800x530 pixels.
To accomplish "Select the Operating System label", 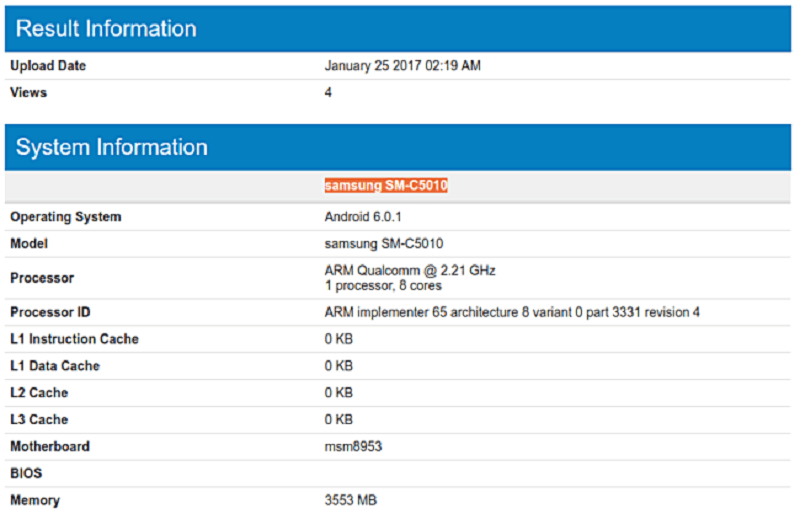I will point(66,217).
